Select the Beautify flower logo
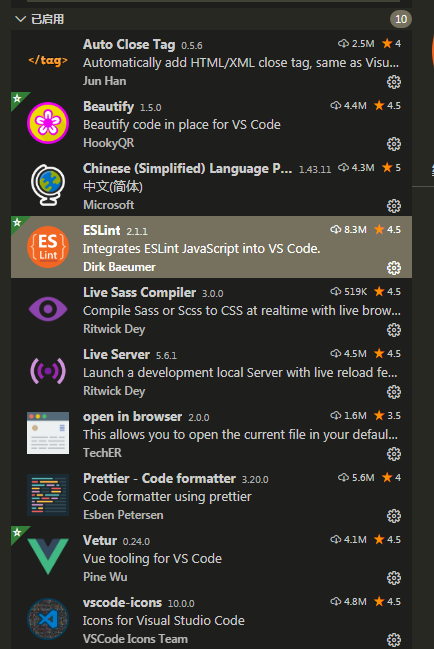The height and width of the screenshot is (649, 434). coord(48,123)
